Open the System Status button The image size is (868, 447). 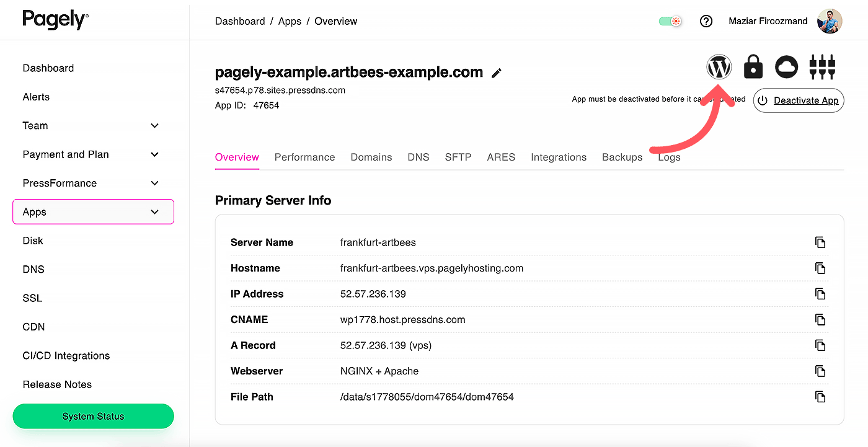(x=93, y=416)
